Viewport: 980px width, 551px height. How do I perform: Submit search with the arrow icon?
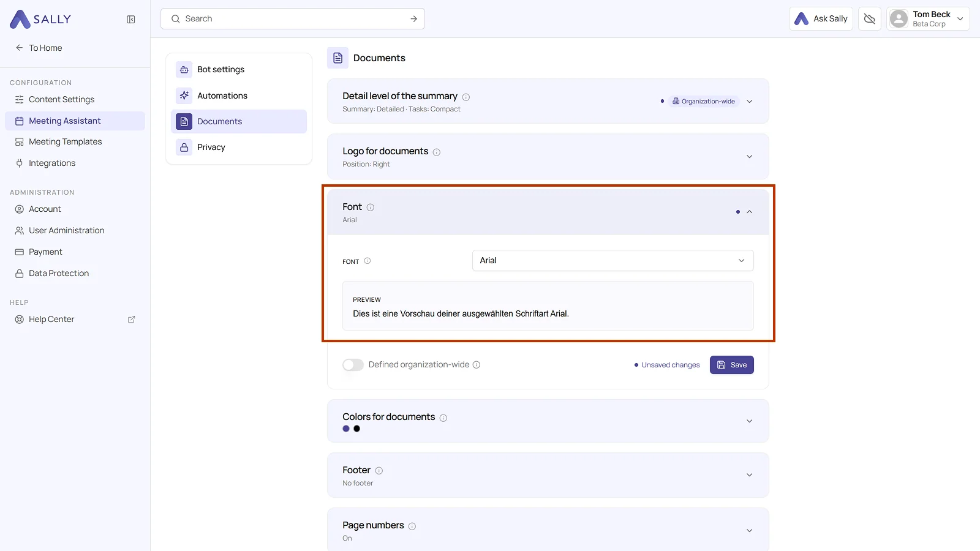click(414, 19)
